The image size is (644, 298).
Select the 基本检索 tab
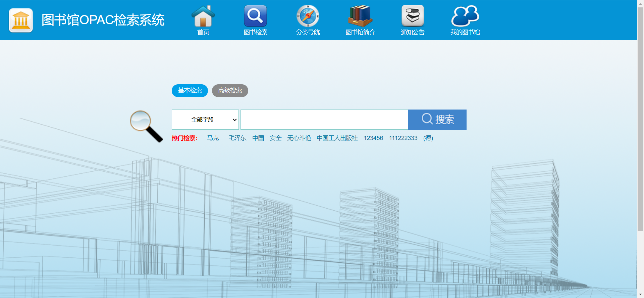coord(190,91)
